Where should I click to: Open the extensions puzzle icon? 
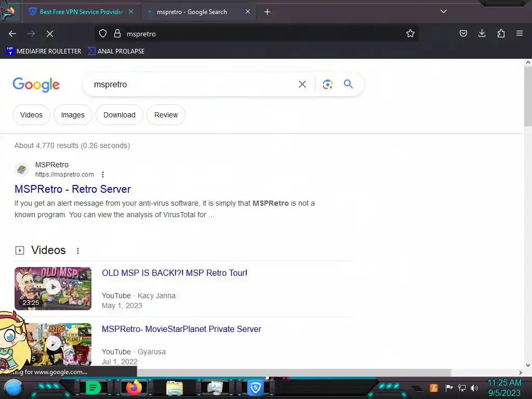tap(501, 33)
